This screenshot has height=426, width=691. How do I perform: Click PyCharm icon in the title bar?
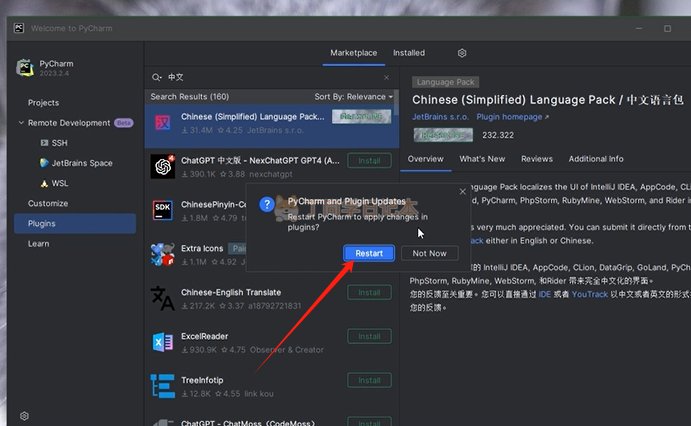[19, 28]
